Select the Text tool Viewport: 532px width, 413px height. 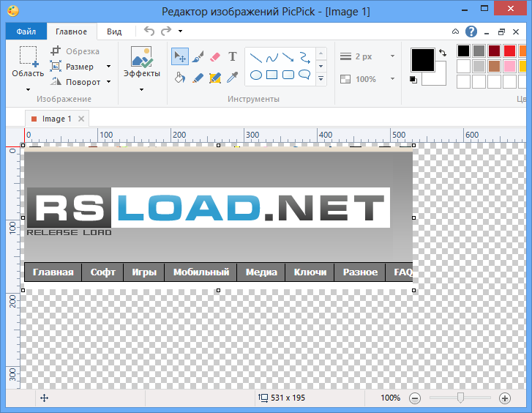(233, 56)
